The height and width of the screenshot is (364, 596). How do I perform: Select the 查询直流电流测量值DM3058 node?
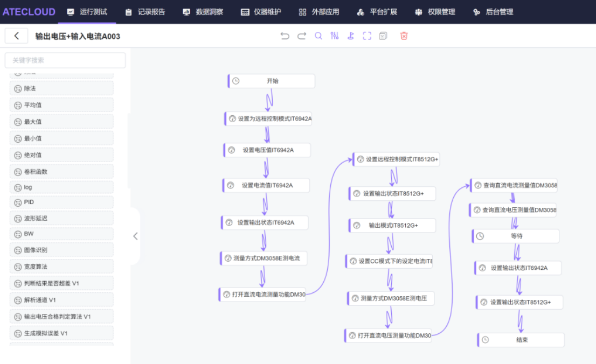point(514,185)
